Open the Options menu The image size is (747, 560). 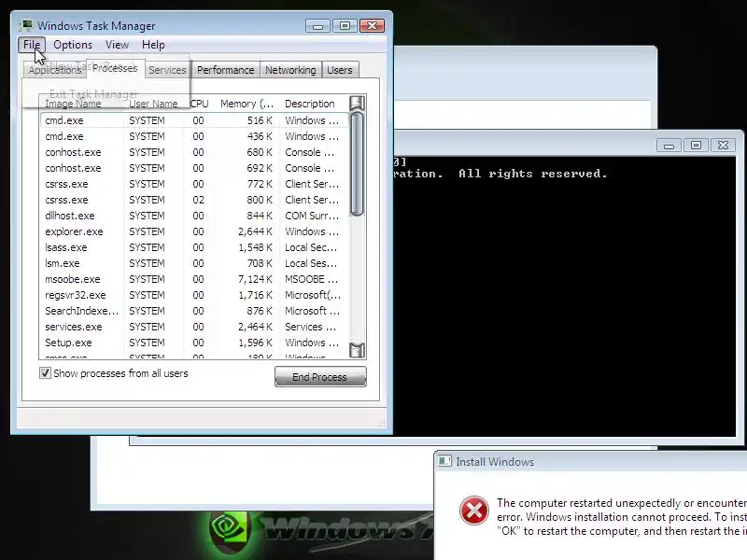(73, 45)
